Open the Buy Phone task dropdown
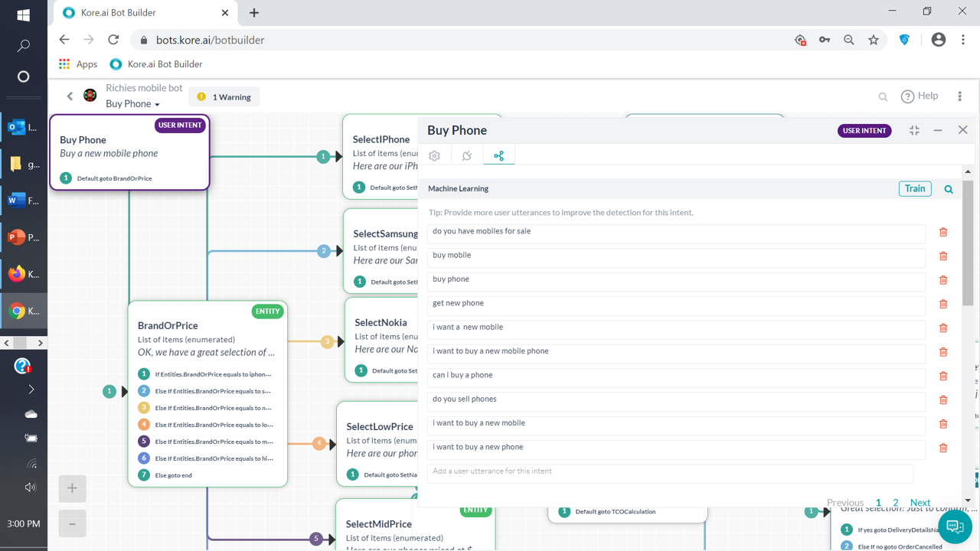 click(x=132, y=104)
